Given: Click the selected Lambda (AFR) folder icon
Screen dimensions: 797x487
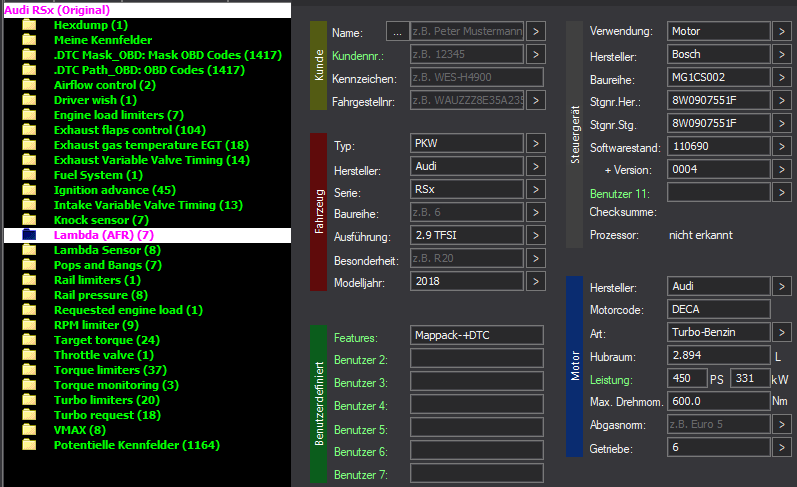Looking at the screenshot, I should pyautogui.click(x=29, y=235).
